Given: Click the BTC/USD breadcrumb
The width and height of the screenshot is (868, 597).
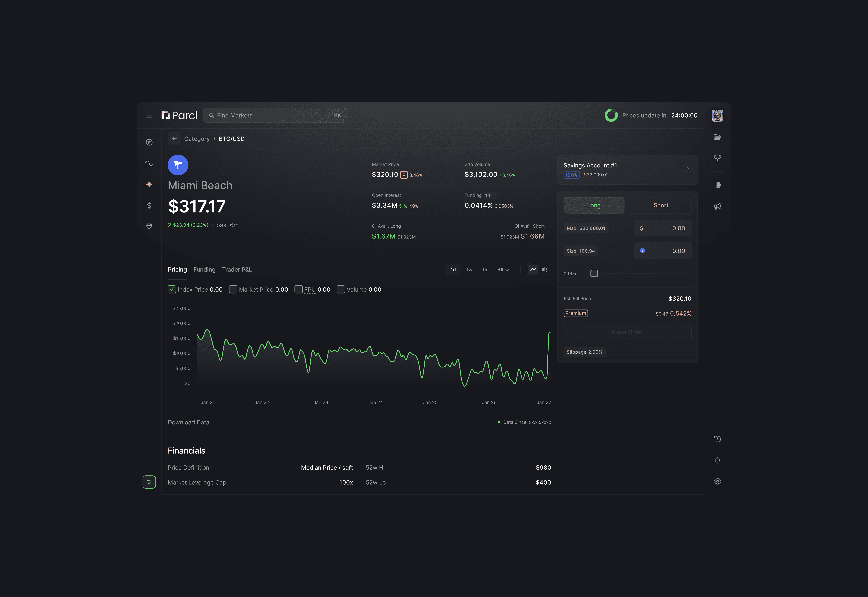Looking at the screenshot, I should 232,139.
